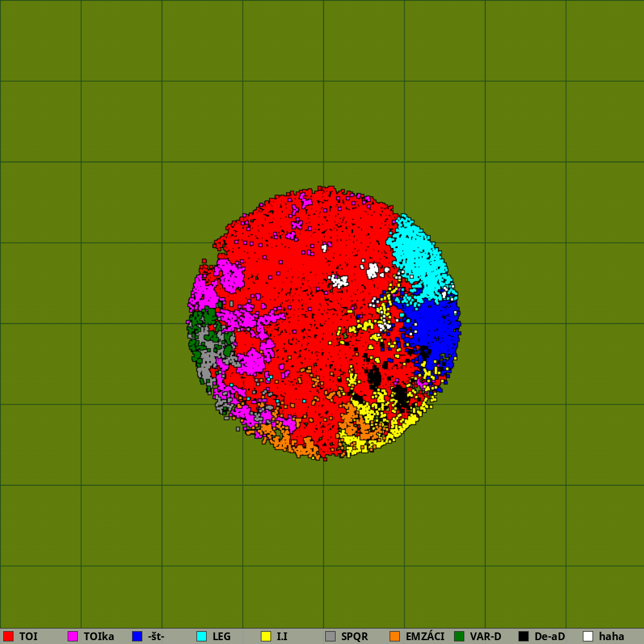644x644 pixels.
Task: Click the haha label text in legend
Action: tap(611, 636)
